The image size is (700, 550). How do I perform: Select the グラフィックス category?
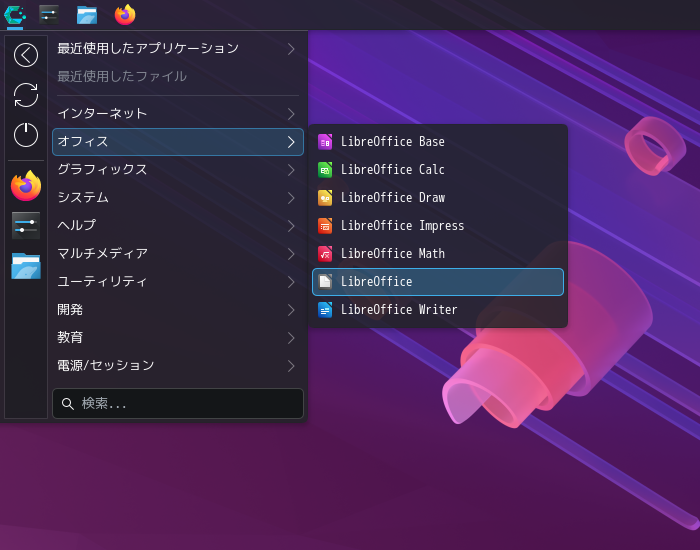[178, 170]
